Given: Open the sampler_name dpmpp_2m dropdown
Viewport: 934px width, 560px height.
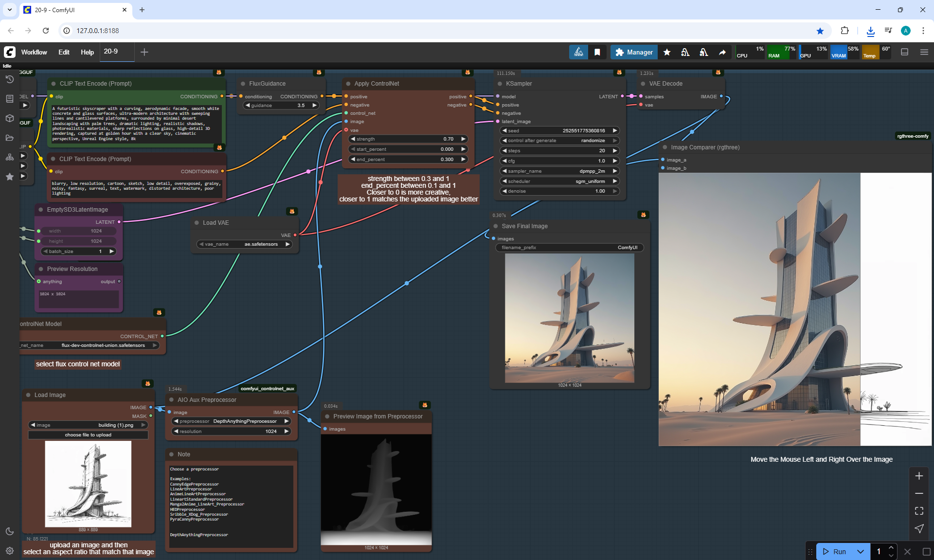Looking at the screenshot, I should click(x=559, y=171).
